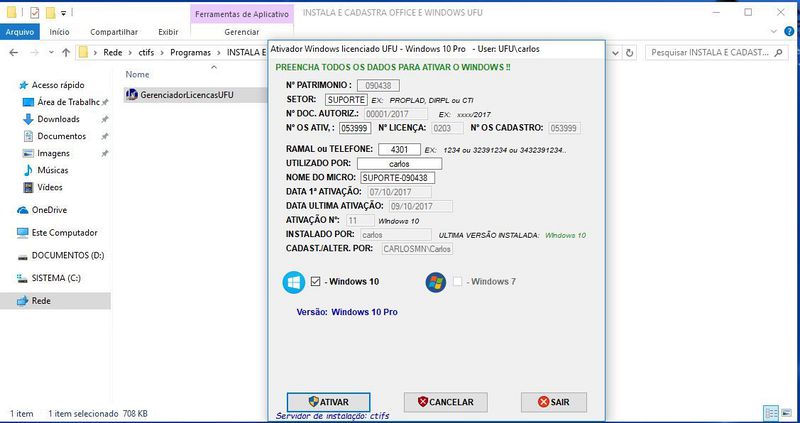Click the quick access Properties icon
The width and height of the screenshot is (800, 423).
[x=34, y=13]
